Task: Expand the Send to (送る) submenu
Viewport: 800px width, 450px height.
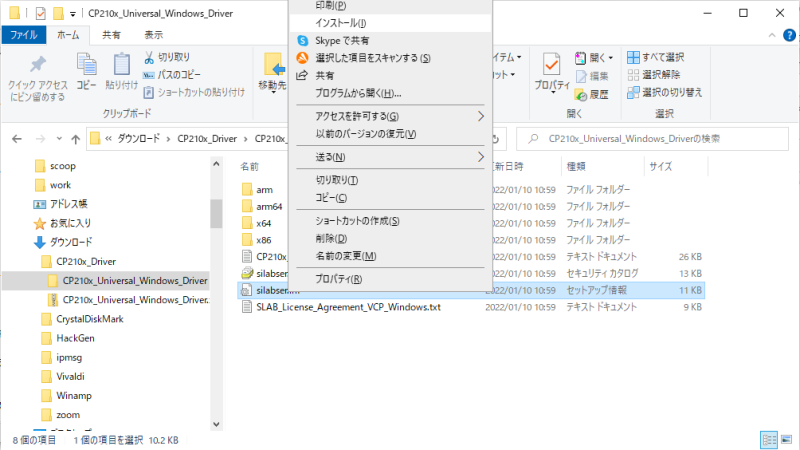Action: pos(481,157)
